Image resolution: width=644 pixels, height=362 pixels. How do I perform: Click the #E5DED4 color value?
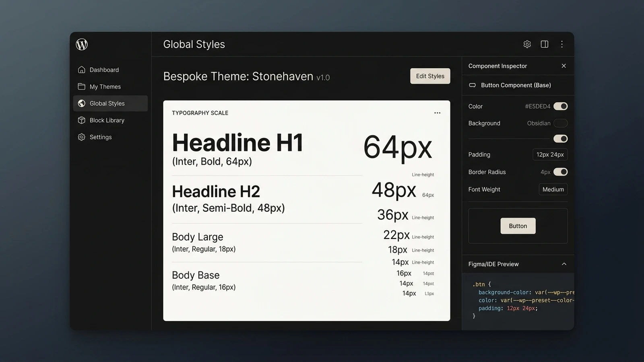click(x=537, y=106)
